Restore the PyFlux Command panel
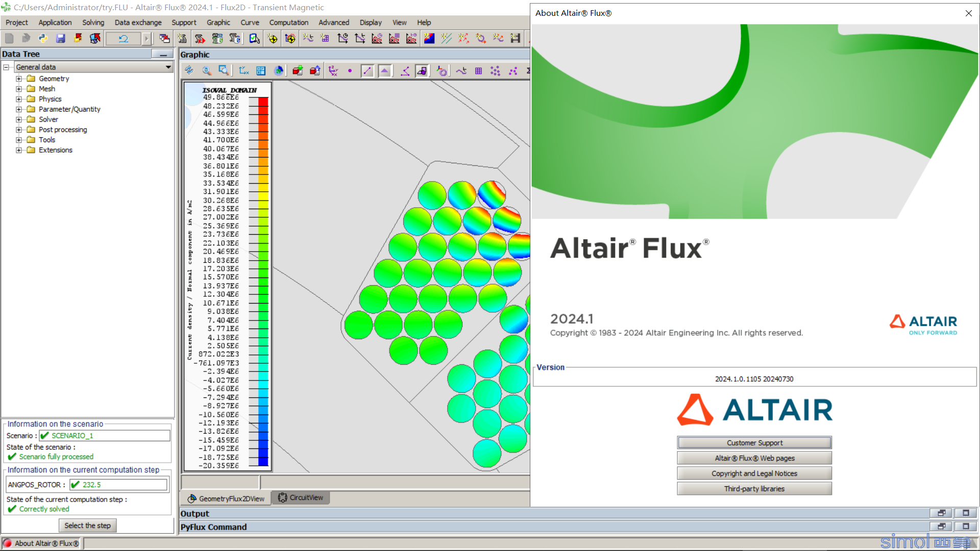This screenshot has height=551, width=980. coord(941,527)
